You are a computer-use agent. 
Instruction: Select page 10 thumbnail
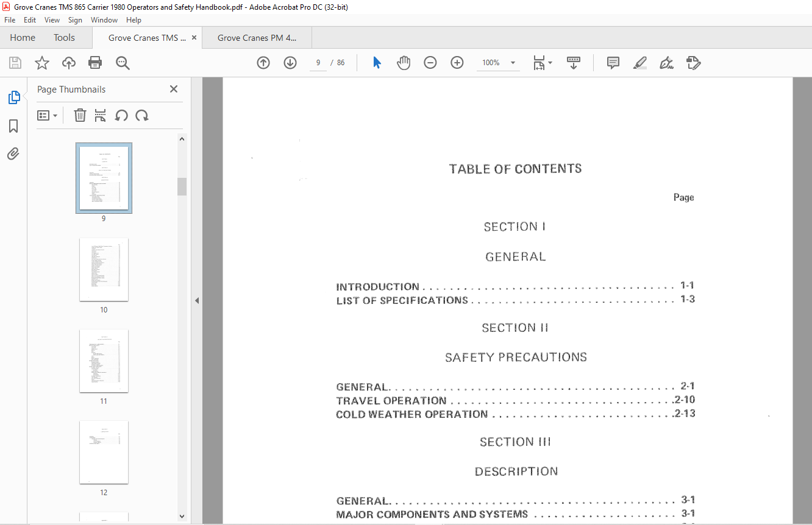pyautogui.click(x=104, y=269)
